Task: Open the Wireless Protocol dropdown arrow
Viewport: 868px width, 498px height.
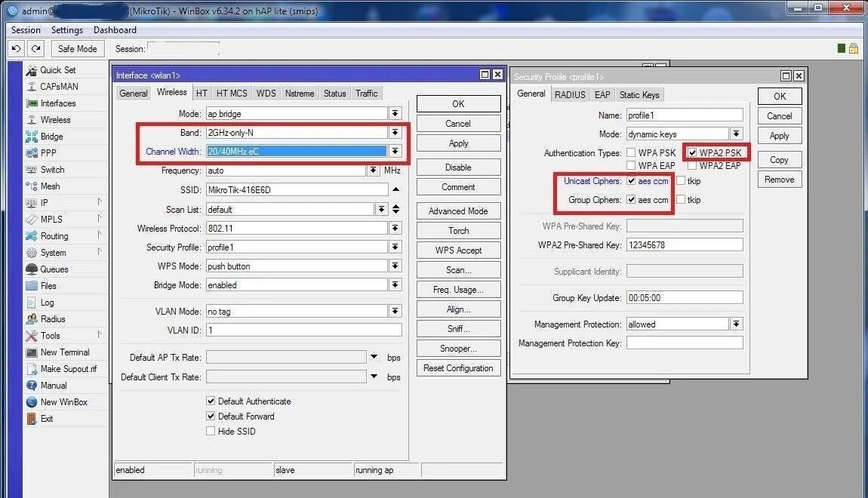Action: click(396, 228)
